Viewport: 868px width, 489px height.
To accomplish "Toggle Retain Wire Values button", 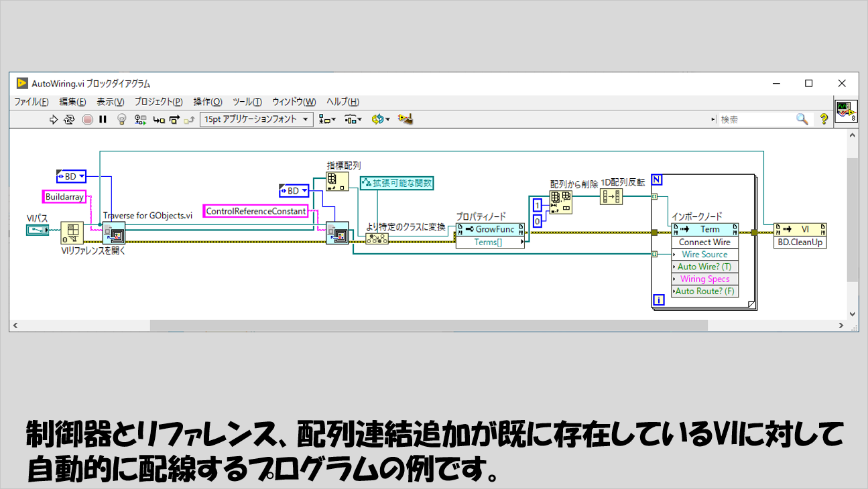I will pos(140,119).
